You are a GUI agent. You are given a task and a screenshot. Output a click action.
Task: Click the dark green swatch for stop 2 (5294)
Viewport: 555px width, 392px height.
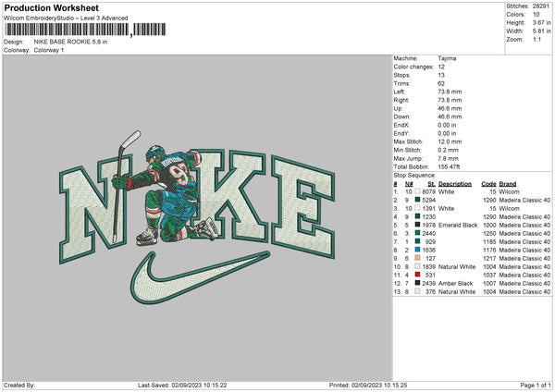(x=418, y=200)
